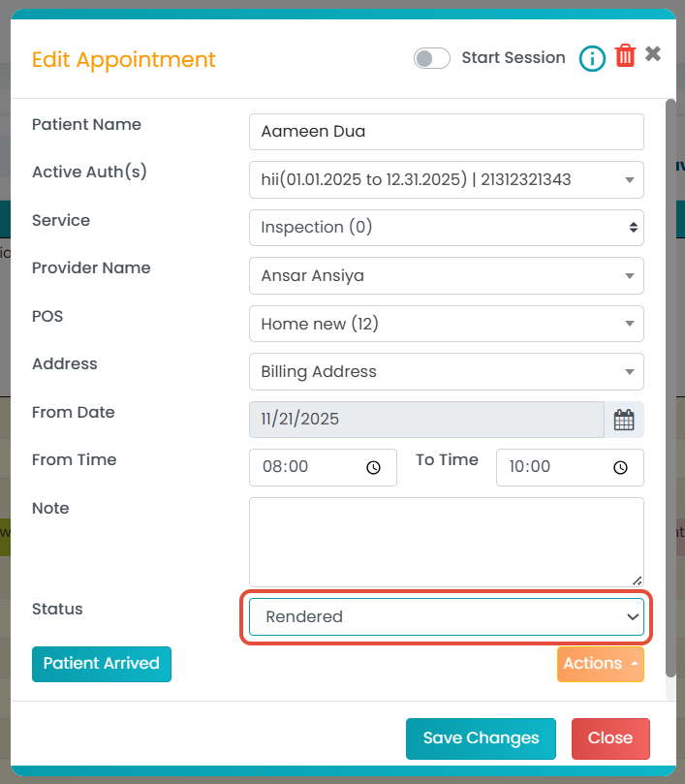Delete appointment using red trash icon
Viewport: 685px width, 784px height.
(625, 56)
